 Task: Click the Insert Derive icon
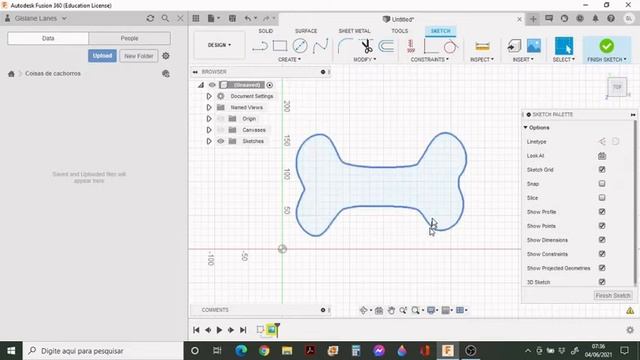click(514, 46)
